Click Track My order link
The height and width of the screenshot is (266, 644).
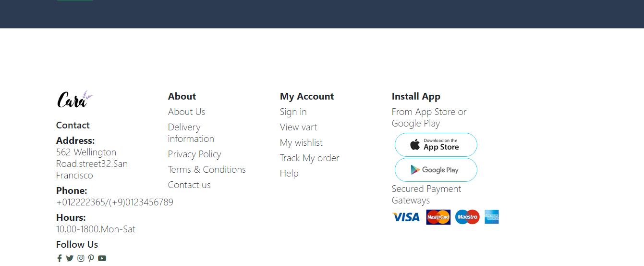310,158
